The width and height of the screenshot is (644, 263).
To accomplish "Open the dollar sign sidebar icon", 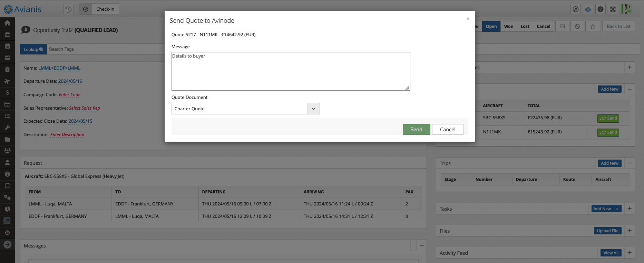I will coord(7,92).
